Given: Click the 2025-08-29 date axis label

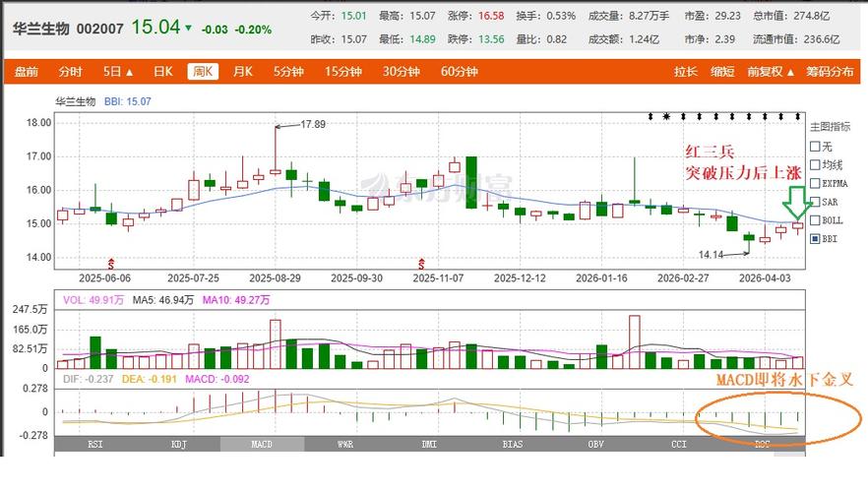Looking at the screenshot, I should tap(275, 278).
